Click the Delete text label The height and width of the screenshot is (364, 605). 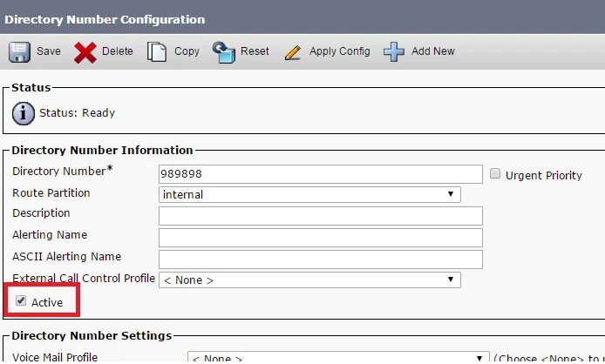(118, 51)
